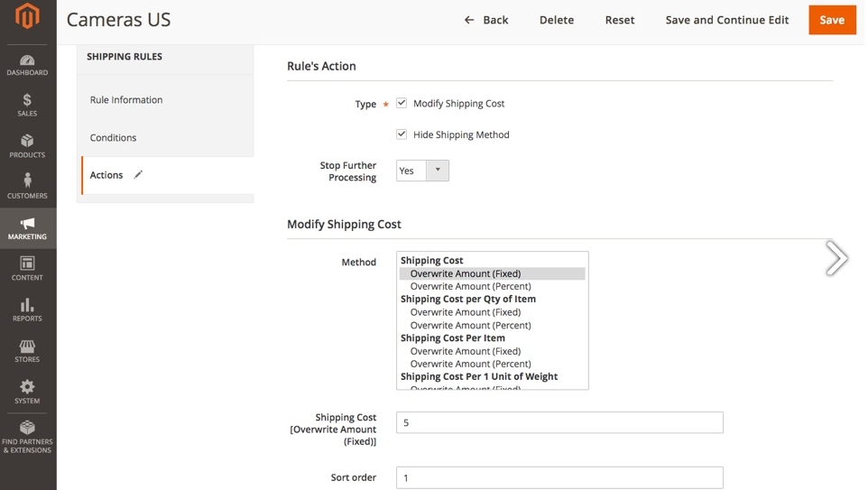Click the orange Save button
This screenshot has height=490, width=868.
click(x=832, y=20)
